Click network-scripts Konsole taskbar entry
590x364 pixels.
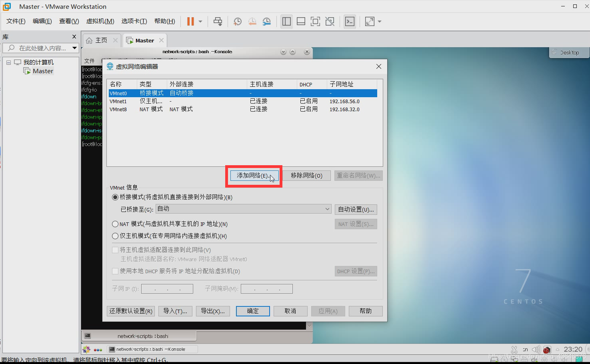point(152,349)
